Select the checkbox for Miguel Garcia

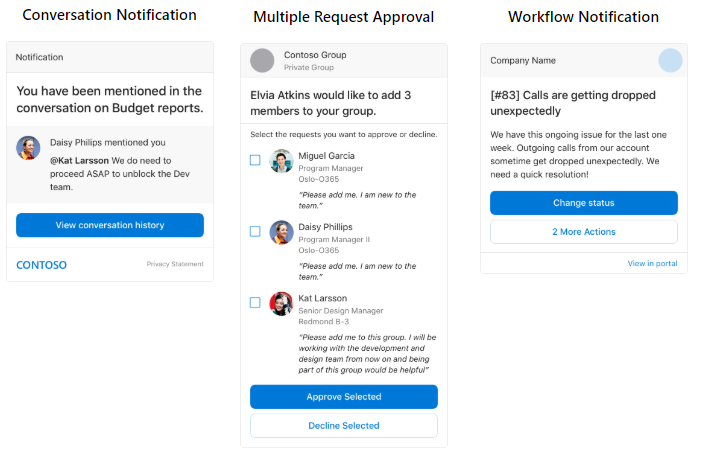255,160
